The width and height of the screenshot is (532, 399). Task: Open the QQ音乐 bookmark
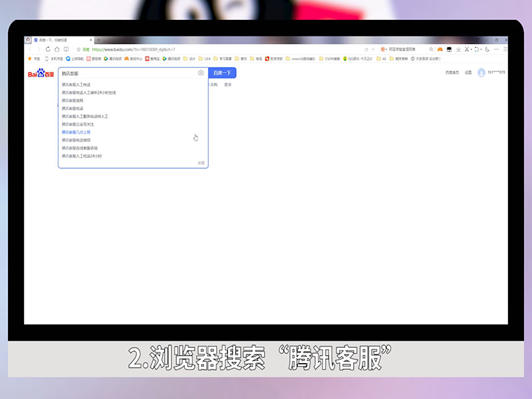click(358, 59)
